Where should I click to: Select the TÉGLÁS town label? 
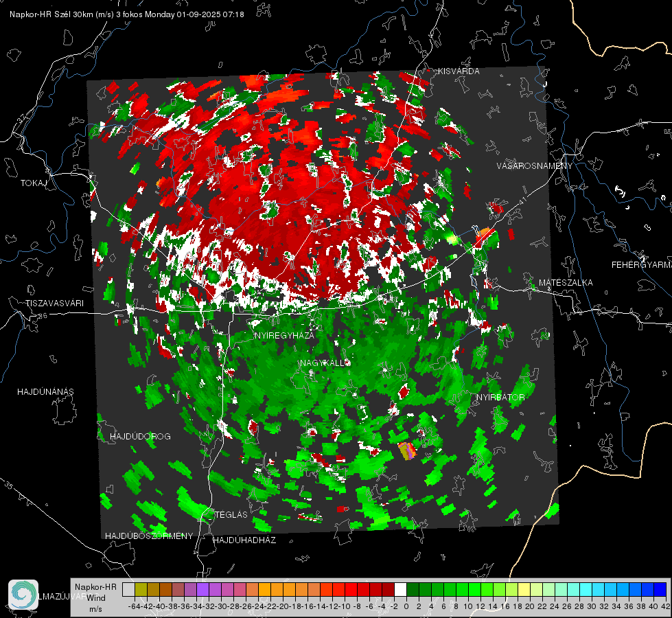(x=231, y=515)
